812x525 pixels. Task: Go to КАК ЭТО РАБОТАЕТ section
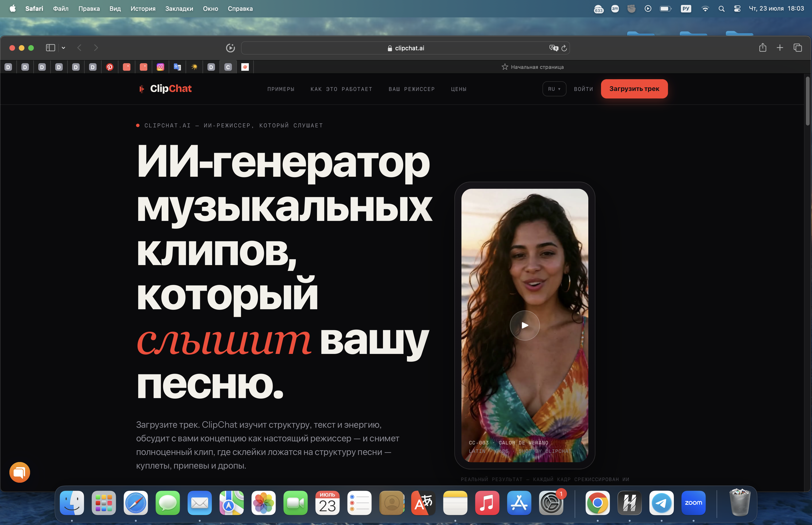click(x=341, y=89)
